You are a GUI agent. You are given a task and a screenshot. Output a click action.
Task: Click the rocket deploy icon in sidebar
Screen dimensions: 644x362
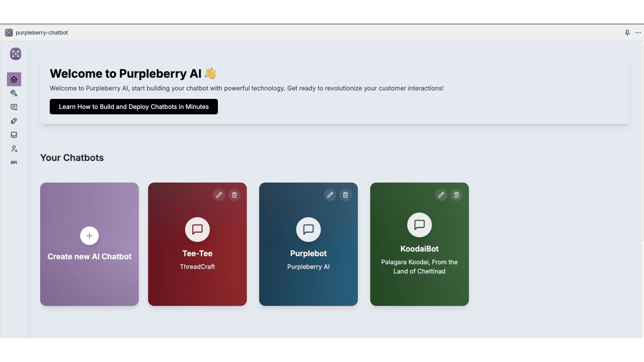tap(14, 121)
